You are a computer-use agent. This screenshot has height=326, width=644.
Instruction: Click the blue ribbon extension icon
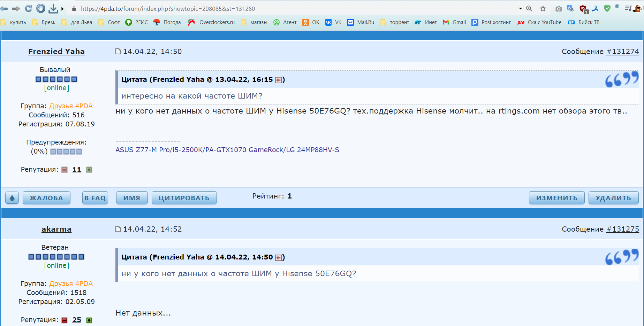click(x=596, y=9)
